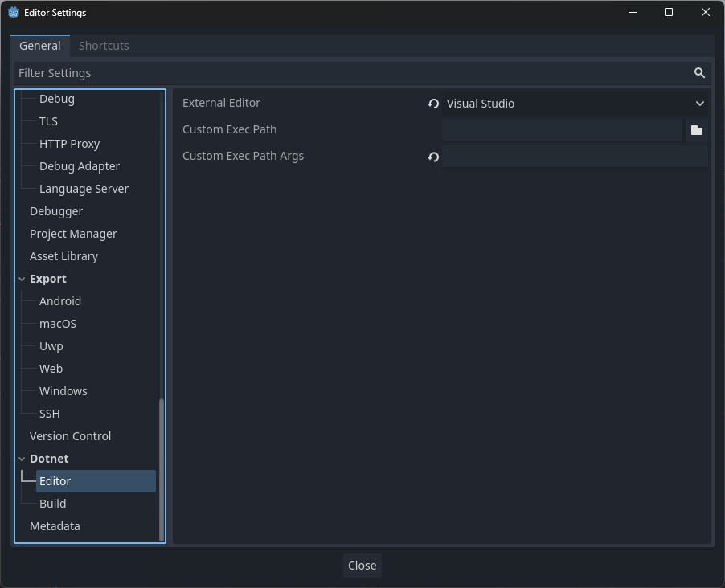Open Version Control settings category

(x=71, y=436)
